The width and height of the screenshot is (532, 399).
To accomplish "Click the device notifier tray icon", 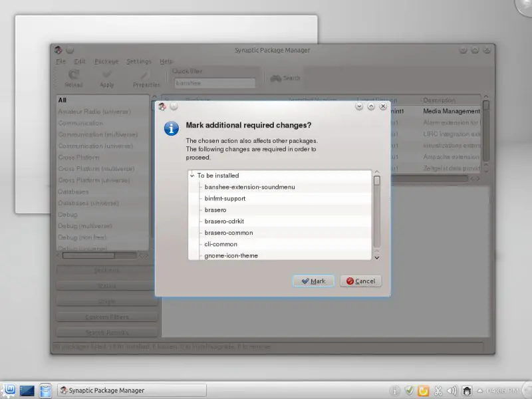I will tap(467, 391).
